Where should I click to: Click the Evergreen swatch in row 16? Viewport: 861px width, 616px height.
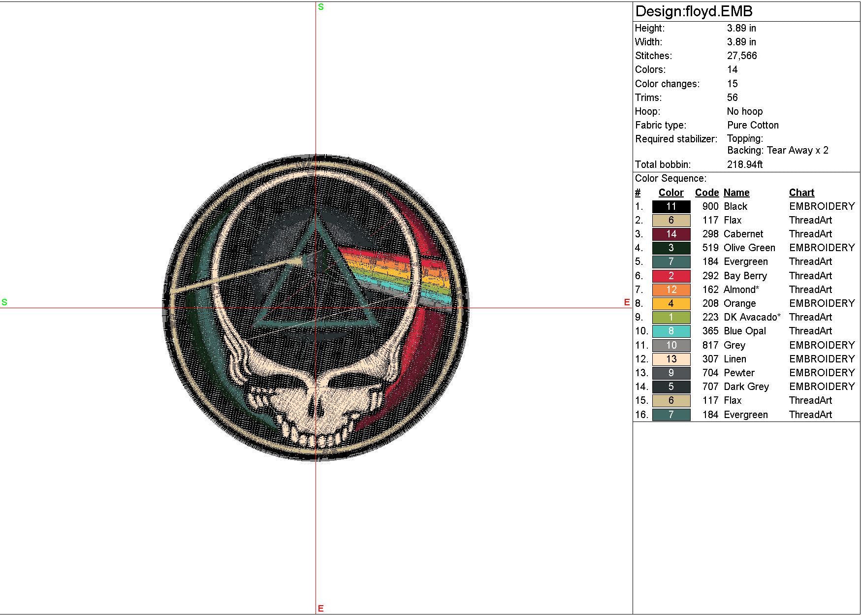coord(671,415)
